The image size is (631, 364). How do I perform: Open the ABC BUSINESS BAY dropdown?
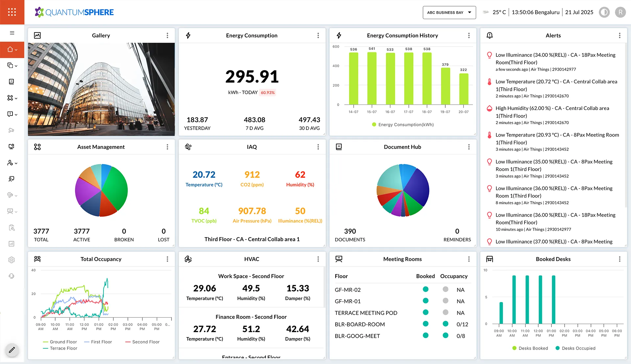pyautogui.click(x=449, y=12)
